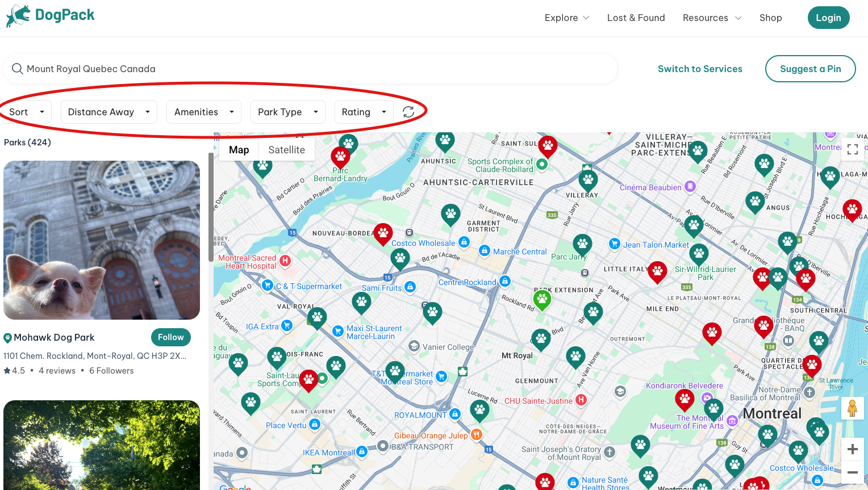Click the search magnifier icon

click(17, 69)
